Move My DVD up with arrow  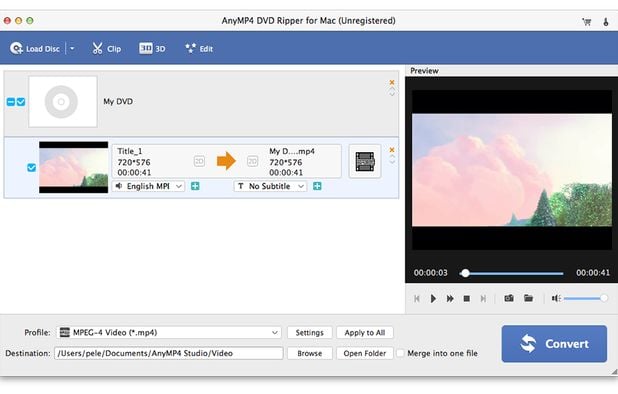(392, 89)
